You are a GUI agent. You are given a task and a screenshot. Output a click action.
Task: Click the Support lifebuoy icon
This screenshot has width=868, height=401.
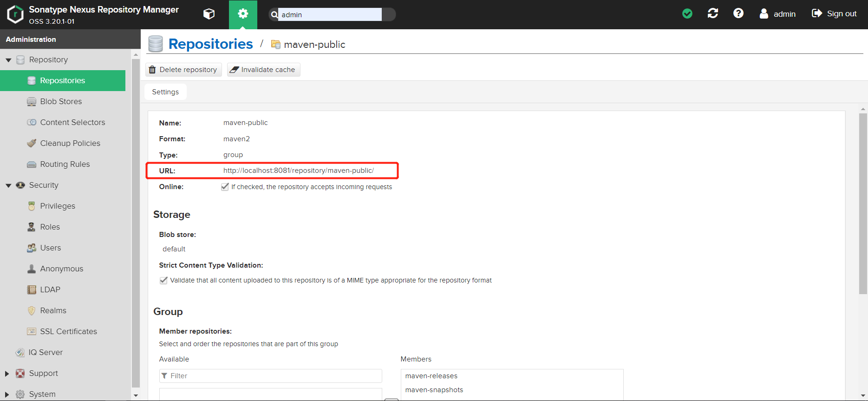tap(20, 373)
